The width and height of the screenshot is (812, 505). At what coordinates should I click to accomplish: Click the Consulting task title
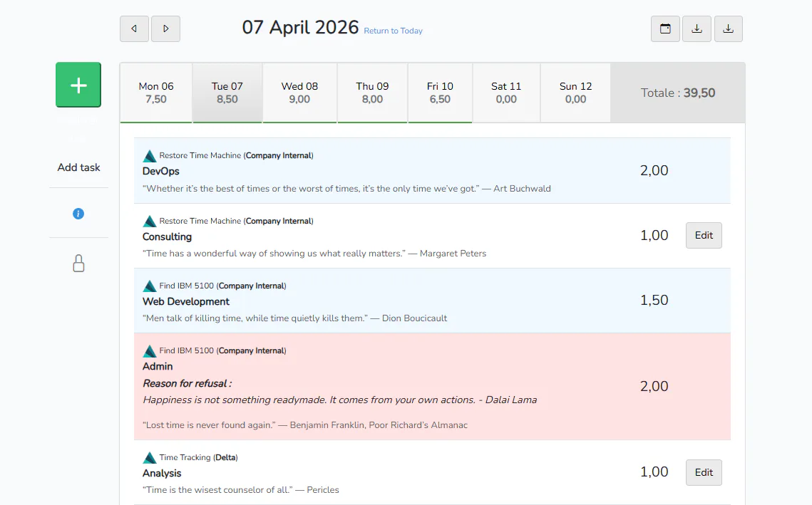[167, 237]
